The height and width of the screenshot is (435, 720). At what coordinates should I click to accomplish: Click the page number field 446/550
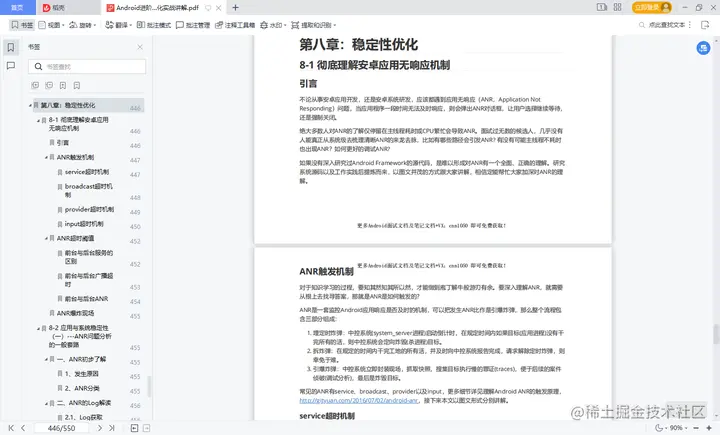62,428
